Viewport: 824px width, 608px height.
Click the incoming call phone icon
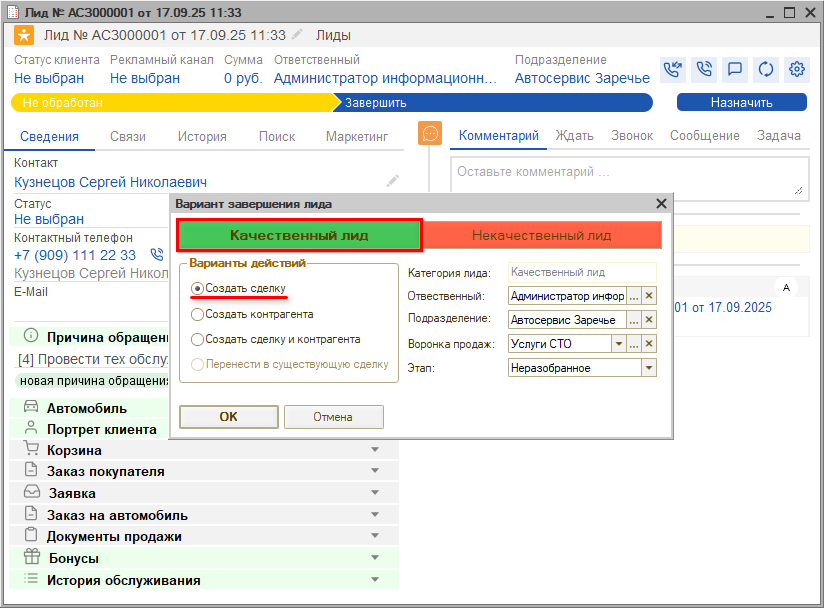[673, 69]
